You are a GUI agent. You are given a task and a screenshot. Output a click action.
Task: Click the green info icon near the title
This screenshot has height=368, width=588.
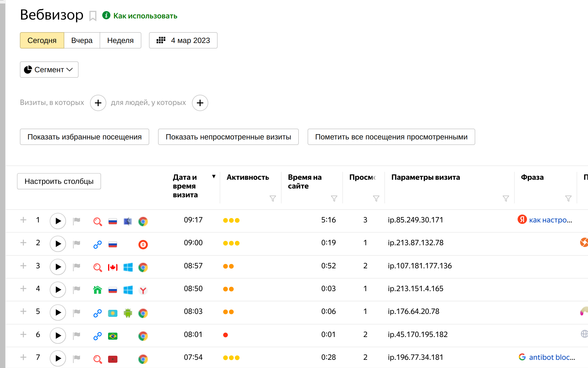106,15
